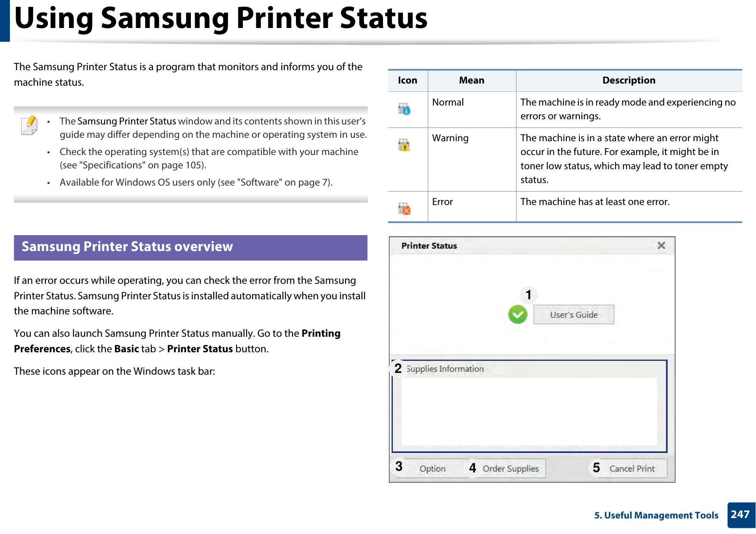The width and height of the screenshot is (756, 534).
Task: Click the Normal status printer icon
Action: point(404,109)
